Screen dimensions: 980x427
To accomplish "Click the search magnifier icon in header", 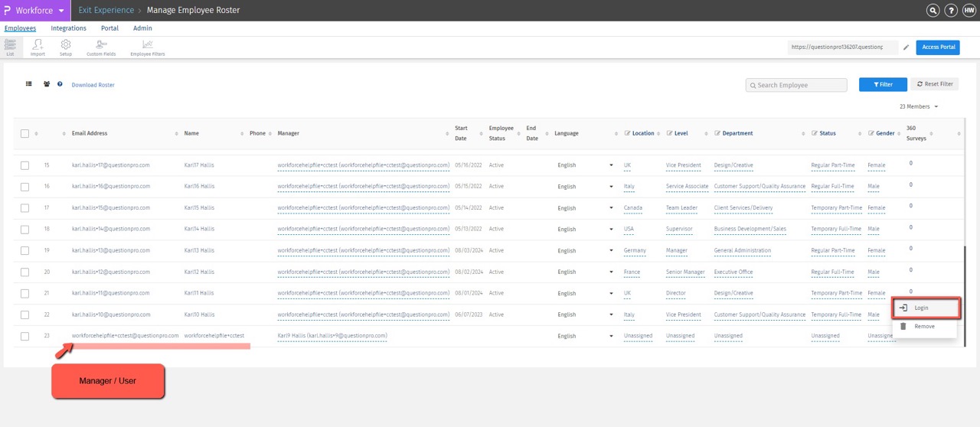I will pos(933,11).
